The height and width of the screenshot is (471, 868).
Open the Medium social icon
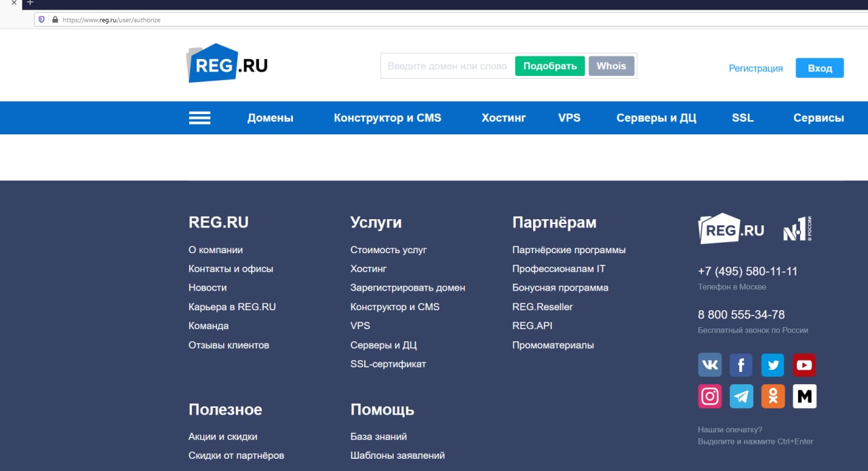pos(804,396)
